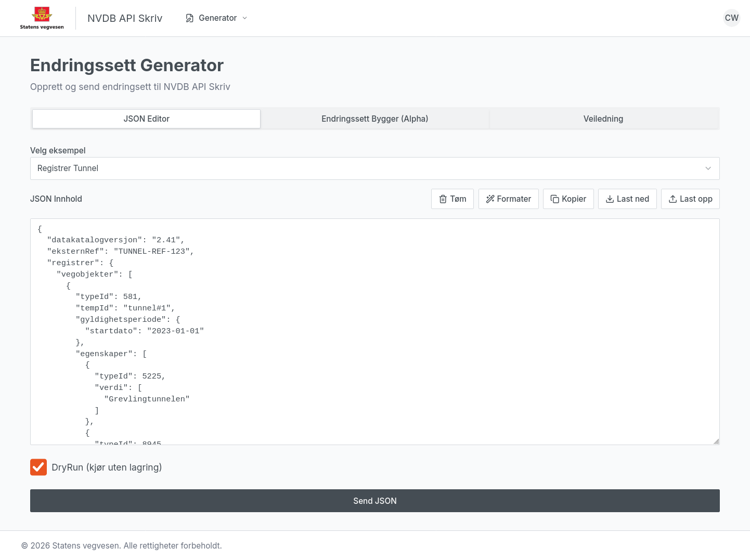
Task: Click the document icon next to Generator
Action: point(190,18)
